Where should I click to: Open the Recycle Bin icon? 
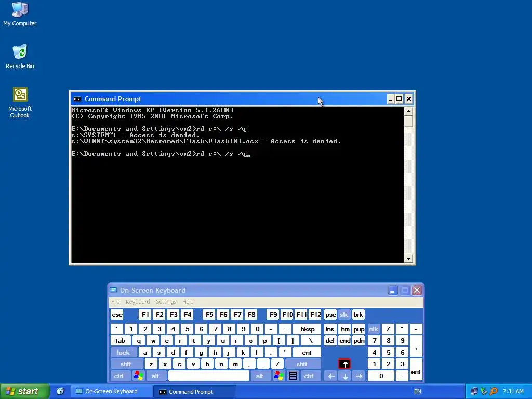pyautogui.click(x=20, y=56)
